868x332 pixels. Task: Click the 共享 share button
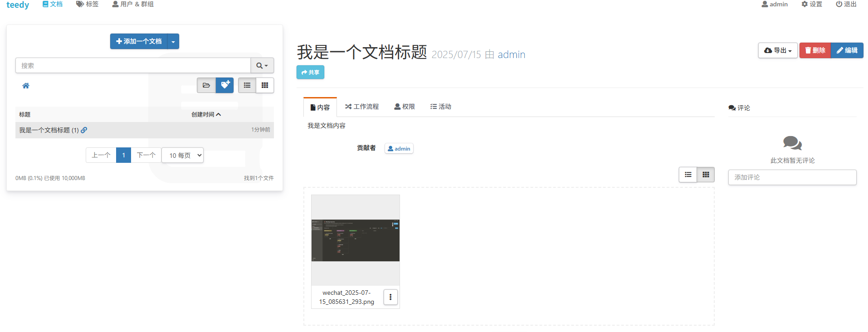pos(310,72)
